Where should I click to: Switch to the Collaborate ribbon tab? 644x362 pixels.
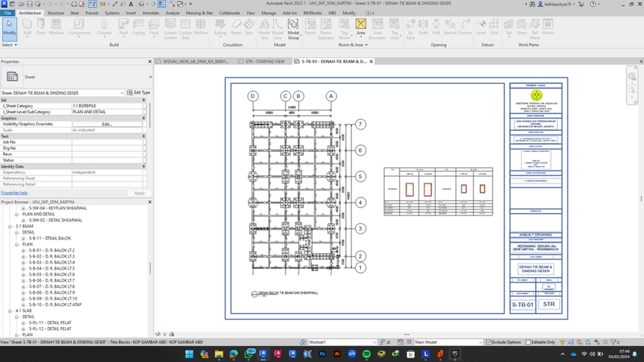pyautogui.click(x=229, y=13)
